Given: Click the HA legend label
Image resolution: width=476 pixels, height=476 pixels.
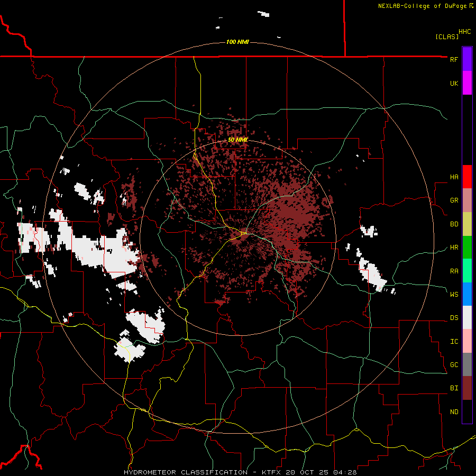Looking at the screenshot, I should pyautogui.click(x=454, y=177).
